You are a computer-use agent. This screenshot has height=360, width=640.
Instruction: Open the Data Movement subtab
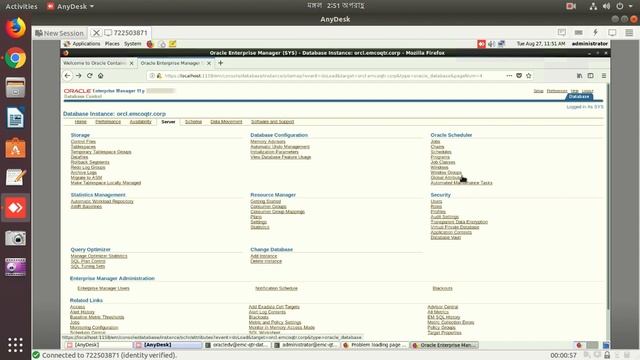click(x=226, y=122)
